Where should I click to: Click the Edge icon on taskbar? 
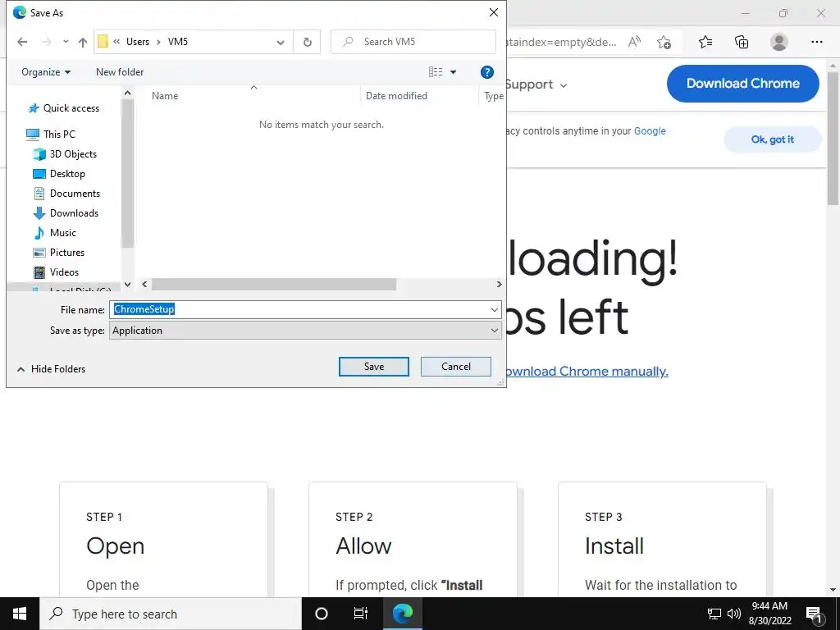403,614
